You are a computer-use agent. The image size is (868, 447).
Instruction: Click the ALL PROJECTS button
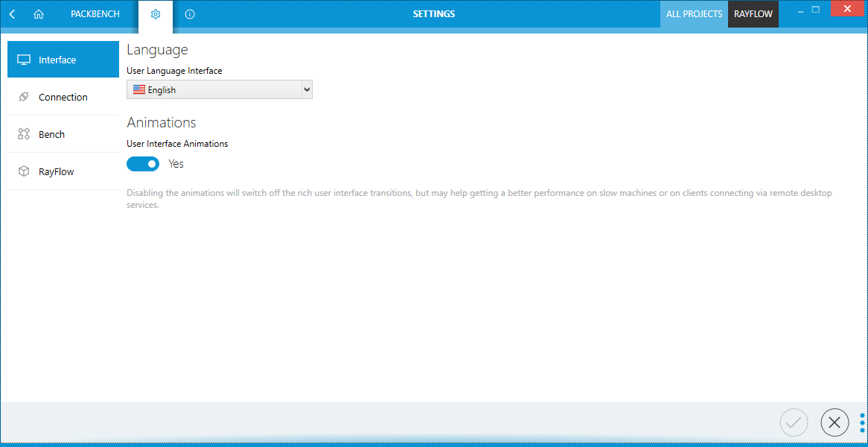pyautogui.click(x=694, y=13)
